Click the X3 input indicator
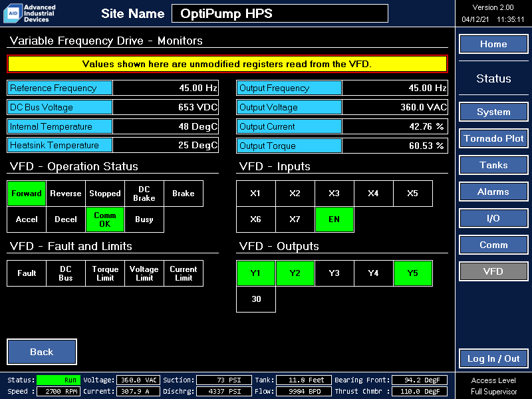This screenshot has height=399, width=532. (x=334, y=194)
